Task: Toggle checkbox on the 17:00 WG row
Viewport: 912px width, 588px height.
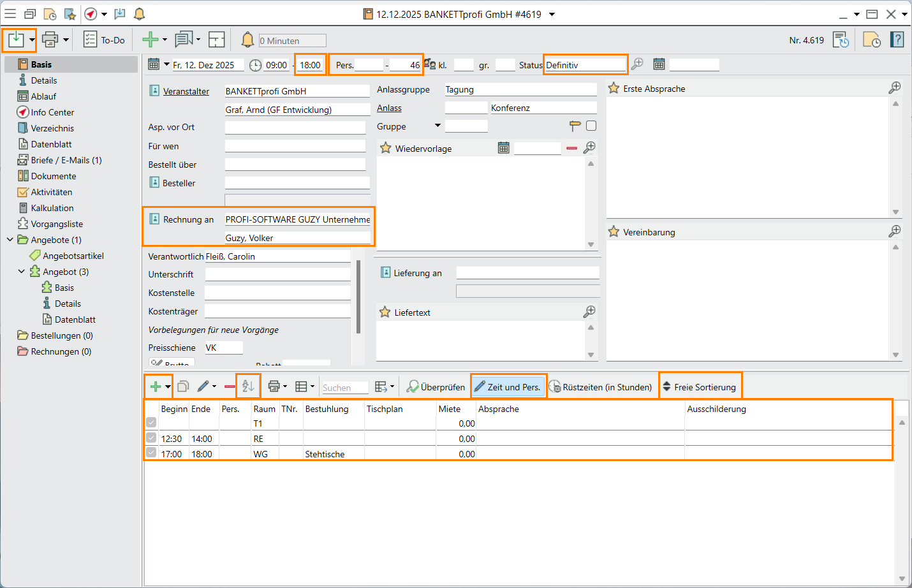Action: point(151,453)
